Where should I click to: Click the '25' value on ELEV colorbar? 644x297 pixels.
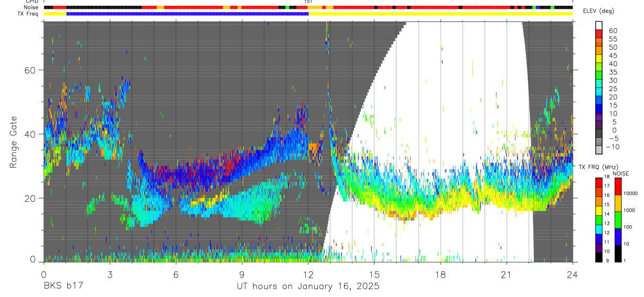point(613,89)
